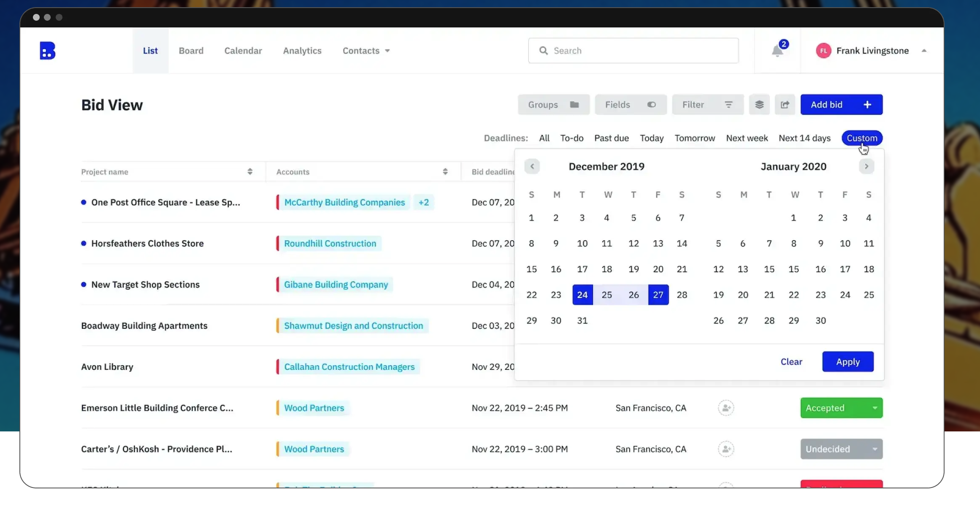This screenshot has height=515, width=980.
Task: Click assign-user icon on Carter's OshKosh row
Action: tap(726, 449)
